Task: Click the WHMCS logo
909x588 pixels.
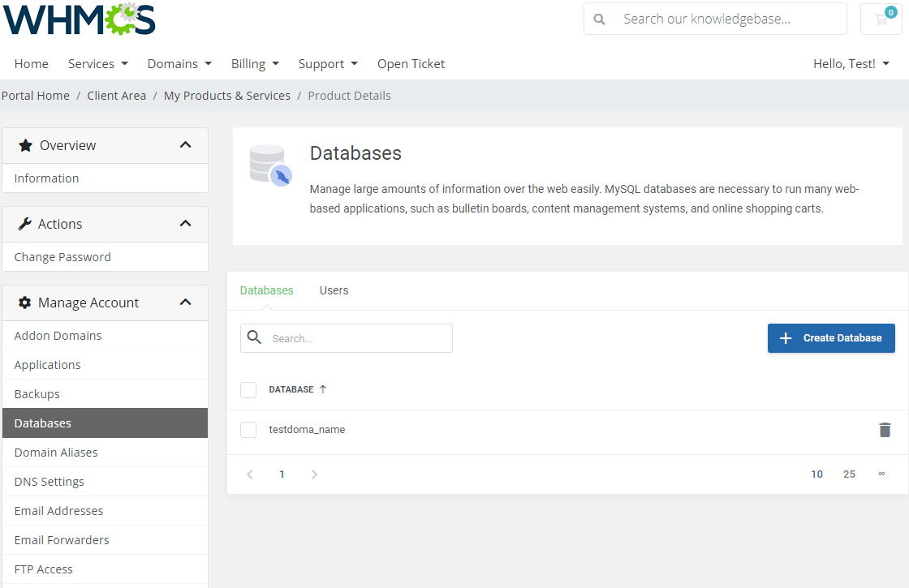Action: point(80,19)
